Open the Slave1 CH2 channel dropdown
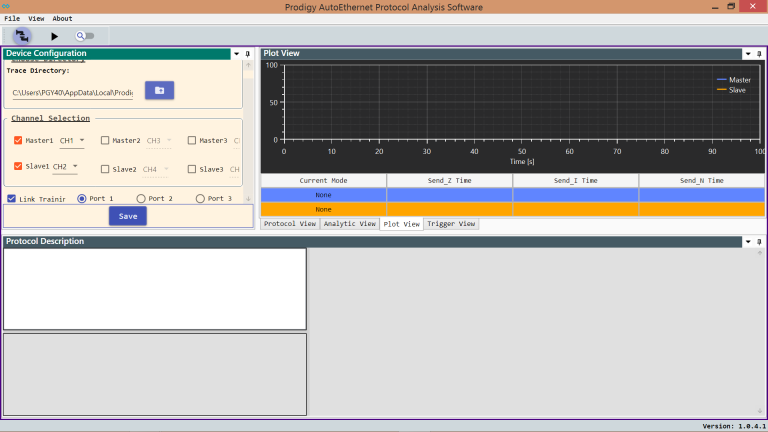768x432 pixels. click(65, 167)
